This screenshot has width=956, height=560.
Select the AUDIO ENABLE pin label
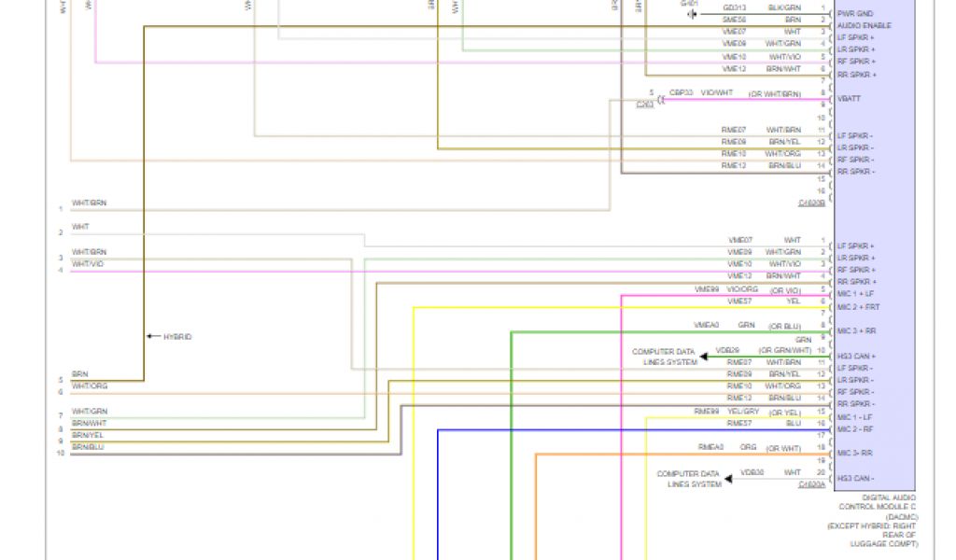(x=864, y=25)
